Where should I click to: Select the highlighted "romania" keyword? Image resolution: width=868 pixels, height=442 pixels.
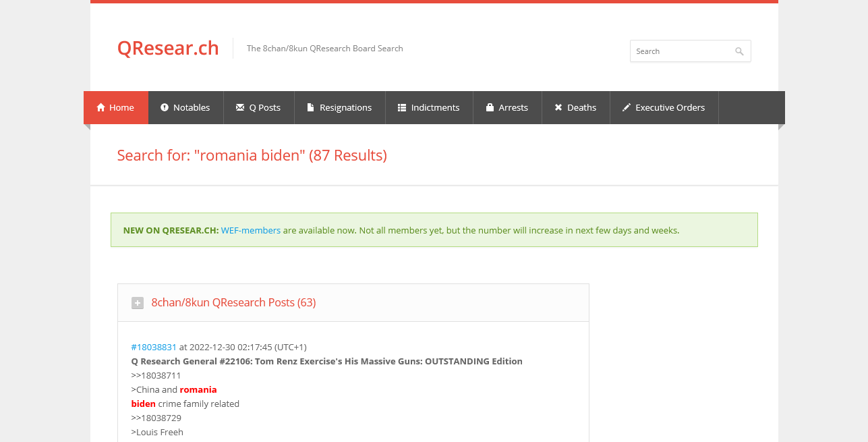tap(198, 389)
